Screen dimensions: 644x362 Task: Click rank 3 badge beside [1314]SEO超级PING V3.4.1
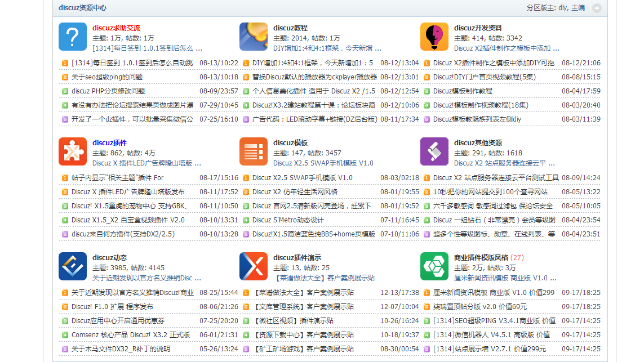coord(427,320)
